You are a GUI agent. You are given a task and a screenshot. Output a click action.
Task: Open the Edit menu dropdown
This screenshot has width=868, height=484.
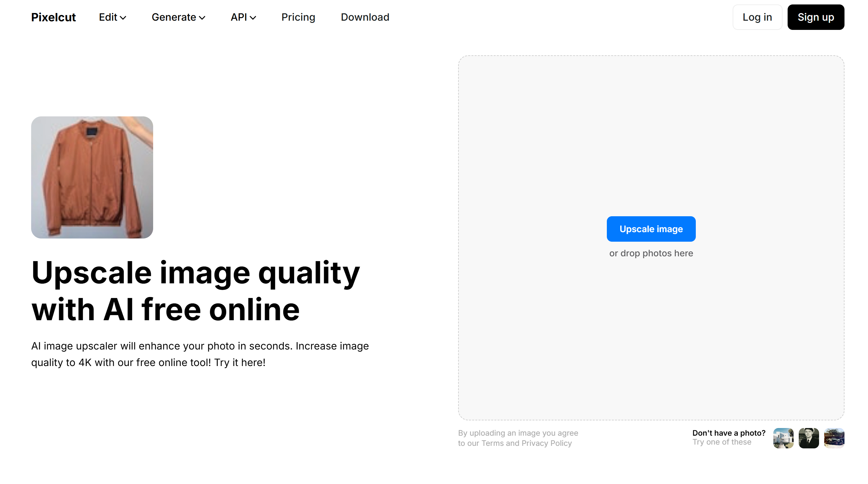point(109,17)
